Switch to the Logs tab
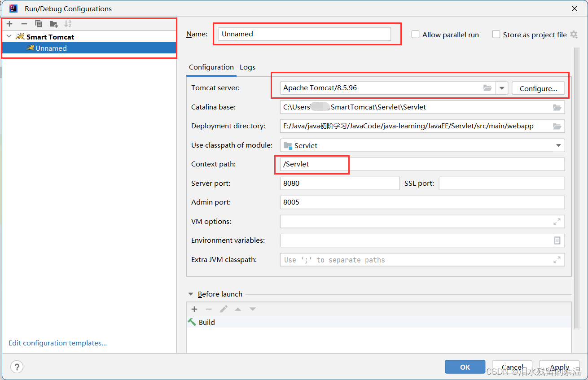588x380 pixels. [x=247, y=67]
